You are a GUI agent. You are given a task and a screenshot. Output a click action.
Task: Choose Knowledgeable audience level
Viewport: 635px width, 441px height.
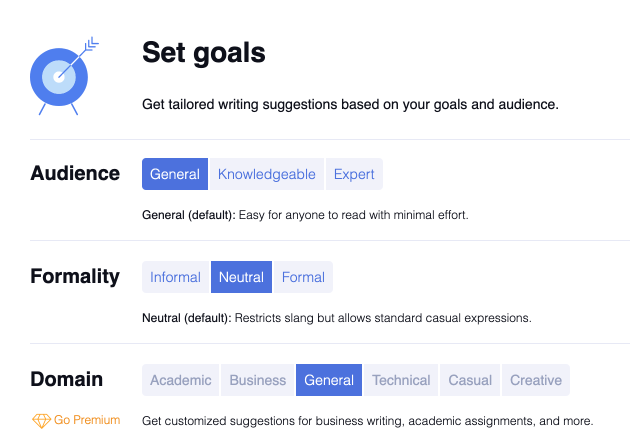pyautogui.click(x=266, y=174)
